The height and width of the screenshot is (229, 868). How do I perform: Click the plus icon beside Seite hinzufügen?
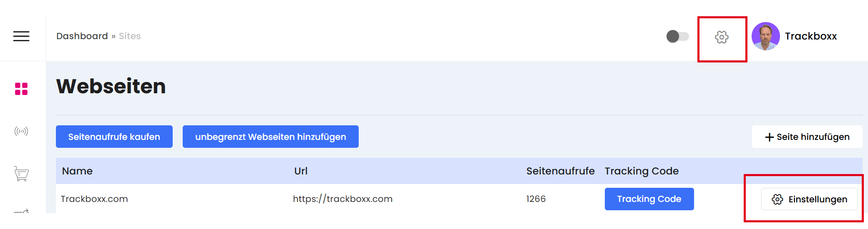[769, 137]
